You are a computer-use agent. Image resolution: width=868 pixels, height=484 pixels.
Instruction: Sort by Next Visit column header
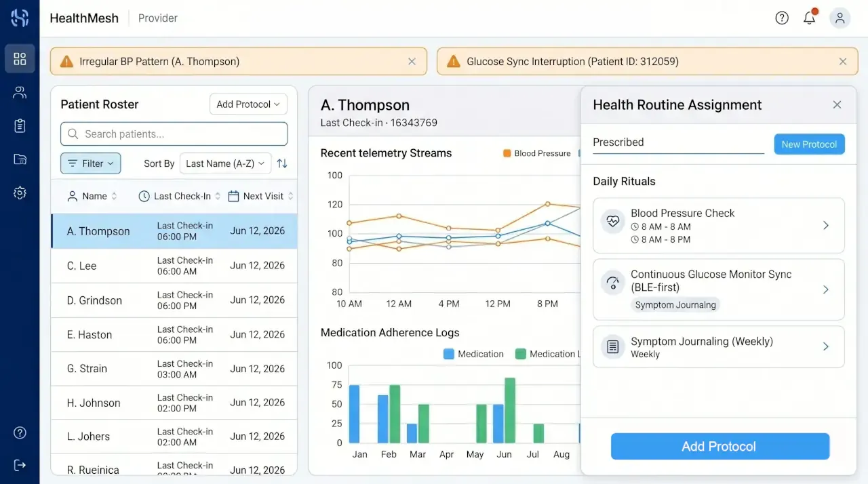pos(260,196)
